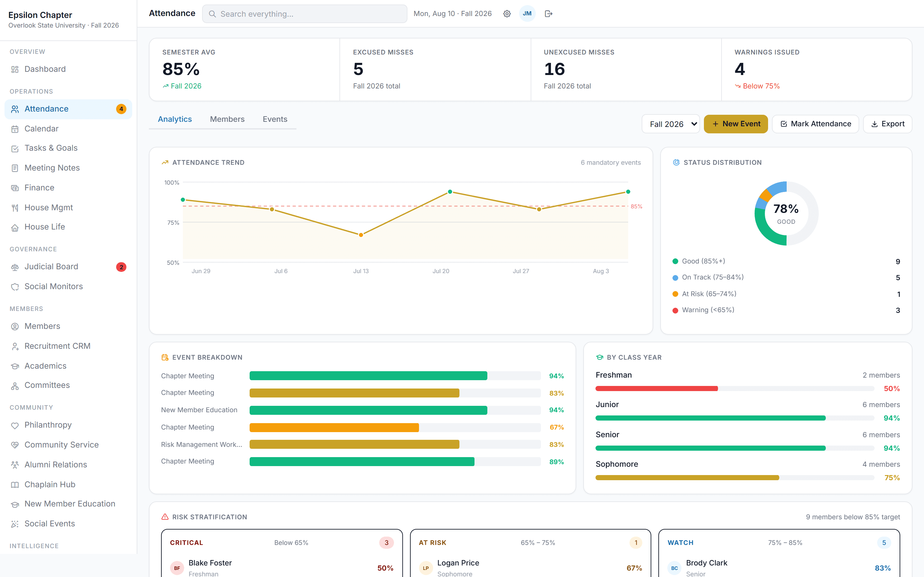Screen dimensions: 924x577
Task: Open settings gear icon in header
Action: [507, 14]
